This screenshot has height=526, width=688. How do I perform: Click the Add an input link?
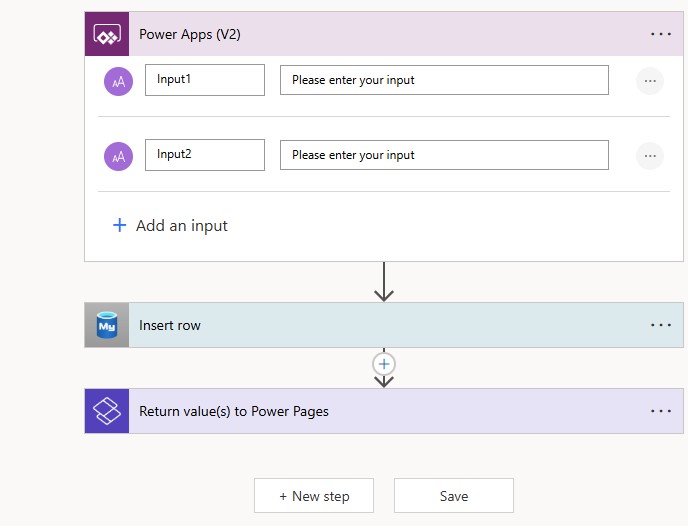pyautogui.click(x=170, y=225)
